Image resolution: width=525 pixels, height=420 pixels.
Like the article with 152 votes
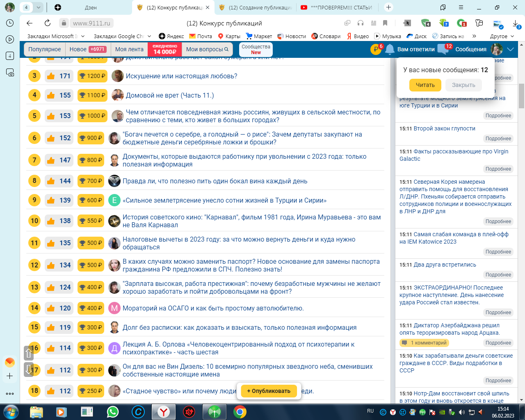coord(51,138)
